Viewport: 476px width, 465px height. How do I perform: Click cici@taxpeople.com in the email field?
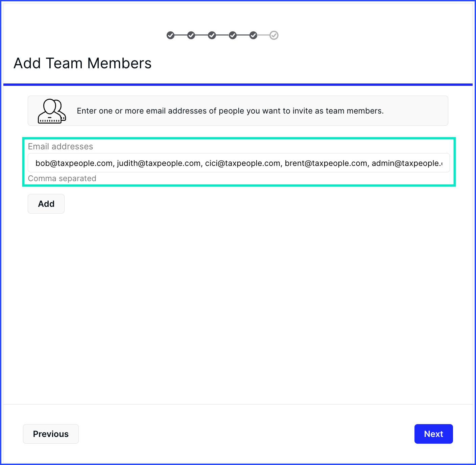[243, 163]
